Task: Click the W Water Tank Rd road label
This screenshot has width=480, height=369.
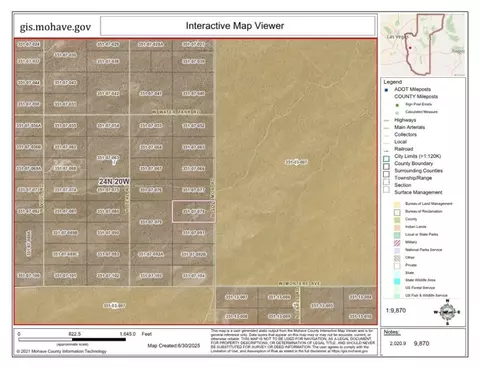Action: click(176, 112)
